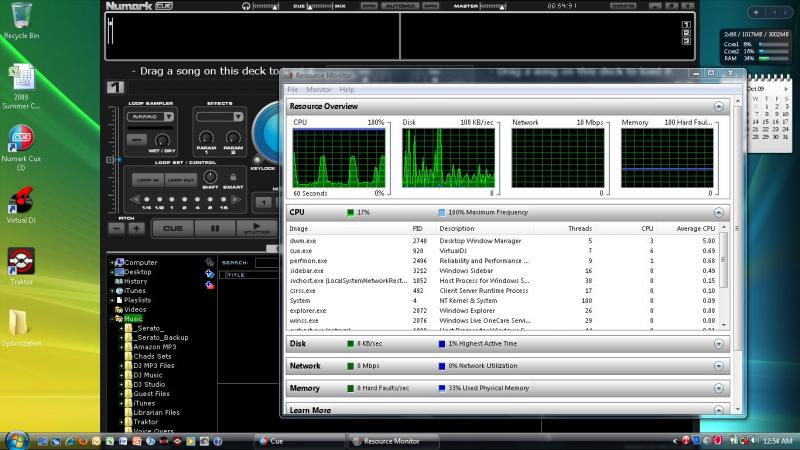800x450 pixels.
Task: Open the File menu in Resource Monitor
Action: click(x=293, y=89)
